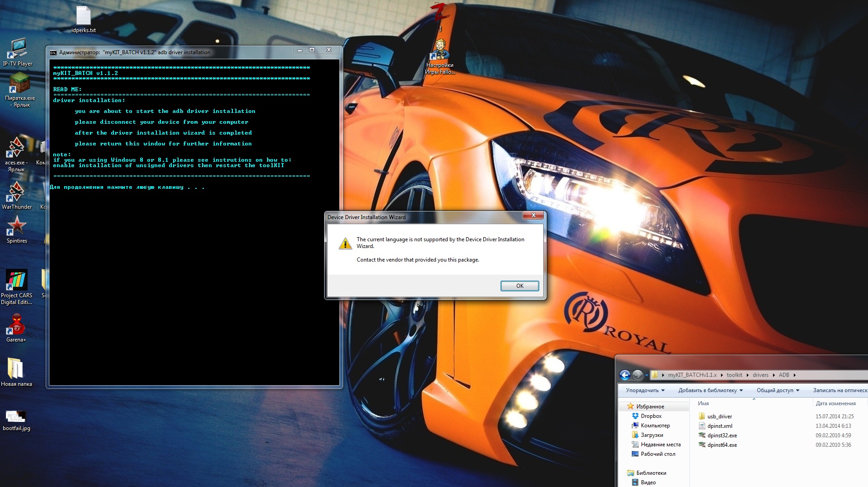Screen dimensions: 868x487
Task: Expand the Общий доступ dropdown
Action: tap(778, 390)
